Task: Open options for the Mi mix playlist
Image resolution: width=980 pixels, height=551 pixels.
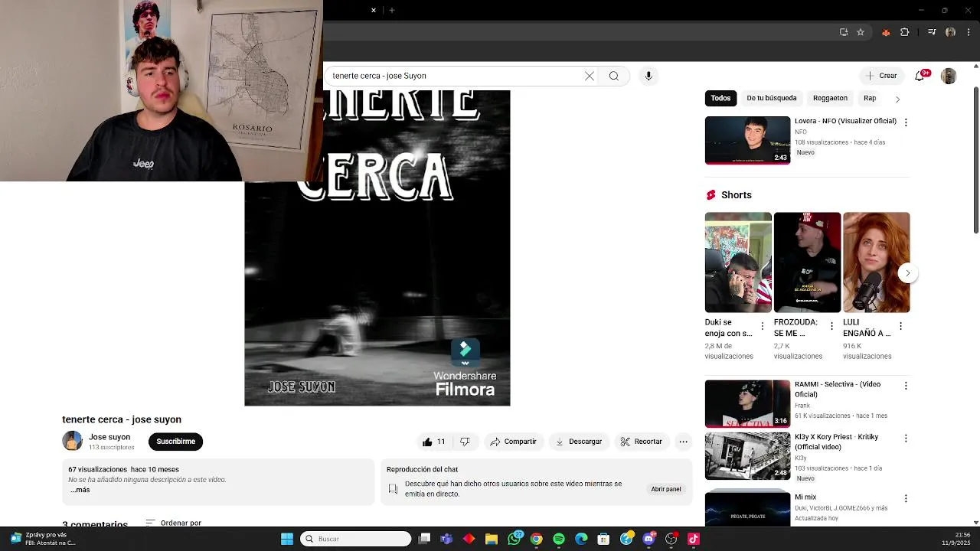Action: point(906,498)
